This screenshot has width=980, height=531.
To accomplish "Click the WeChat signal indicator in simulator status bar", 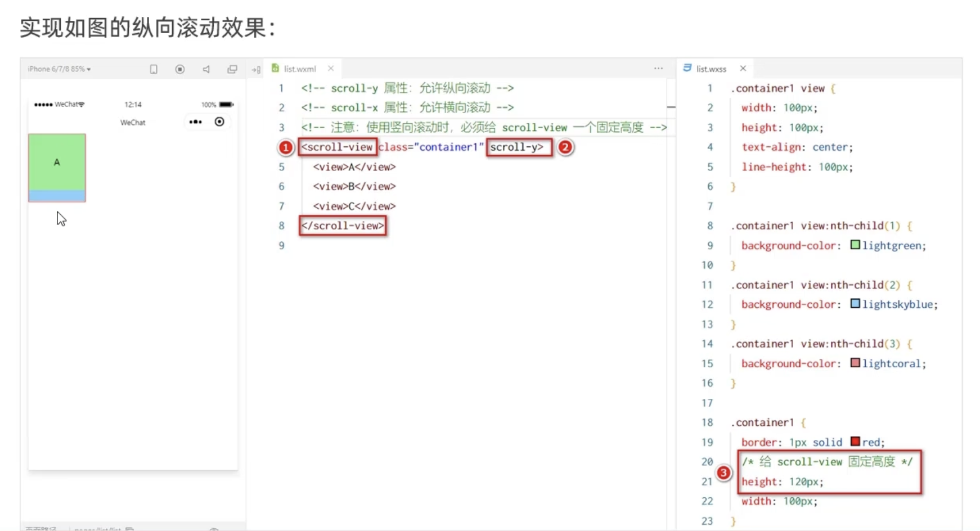I will point(59,105).
